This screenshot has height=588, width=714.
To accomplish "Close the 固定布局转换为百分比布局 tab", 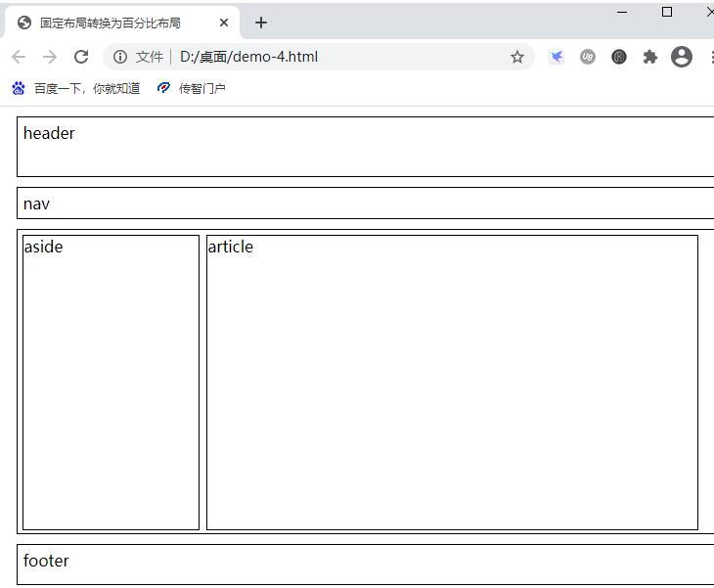I will click(x=224, y=23).
